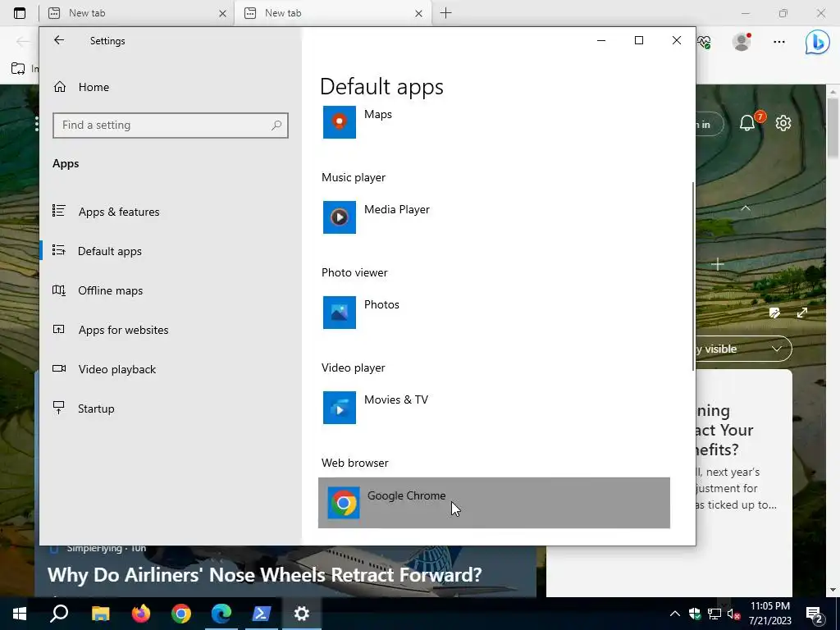Open the Edge Bing chat button
This screenshot has height=630, width=840.
pos(817,42)
